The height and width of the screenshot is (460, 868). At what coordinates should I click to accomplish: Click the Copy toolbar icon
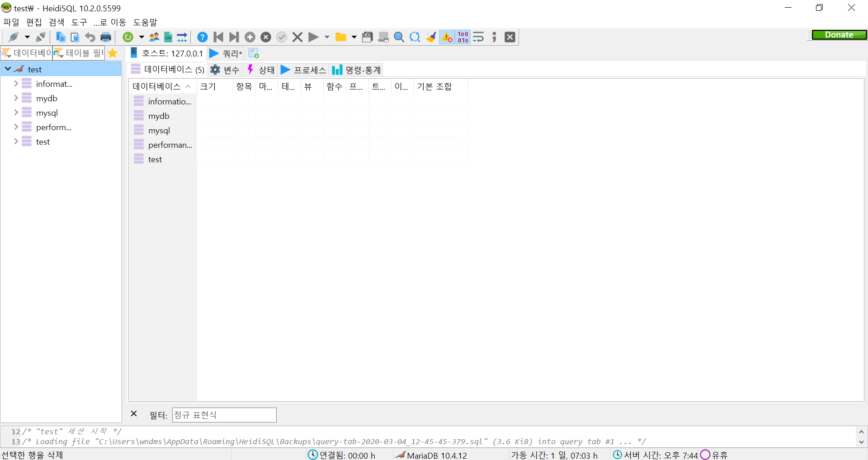pyautogui.click(x=61, y=37)
